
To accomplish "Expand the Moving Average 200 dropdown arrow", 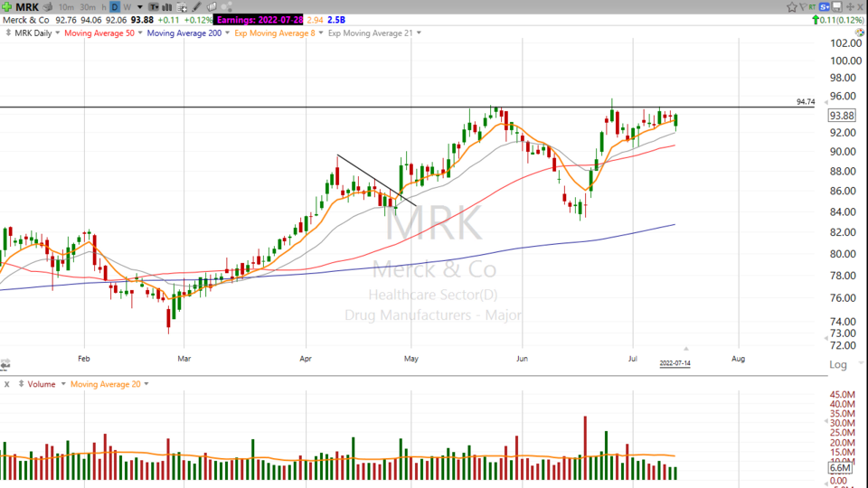I will point(228,33).
